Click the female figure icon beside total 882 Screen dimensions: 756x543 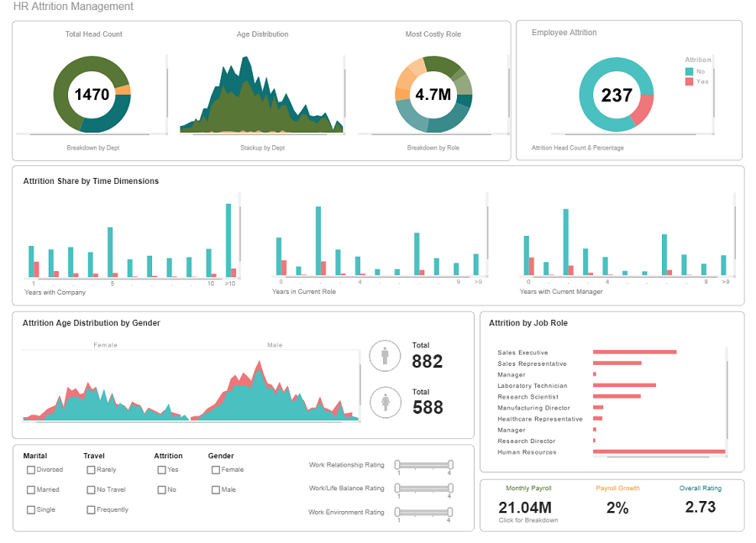pos(385,356)
